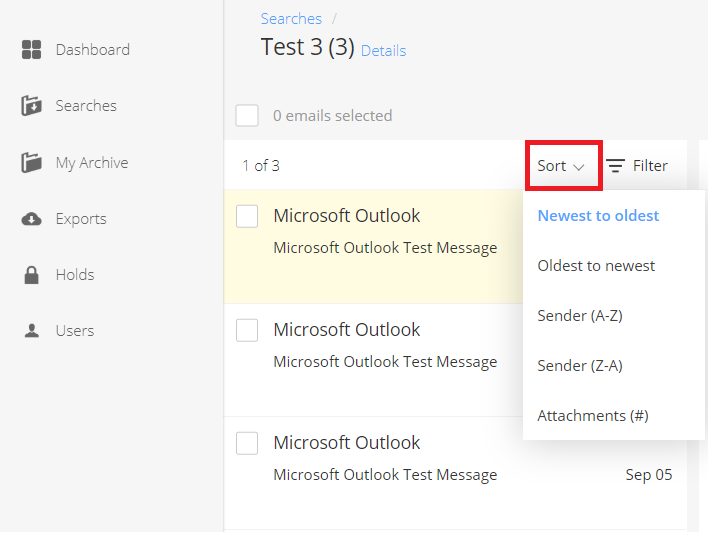Open Exports via the cloud download icon
The image size is (708, 534).
click(x=31, y=219)
